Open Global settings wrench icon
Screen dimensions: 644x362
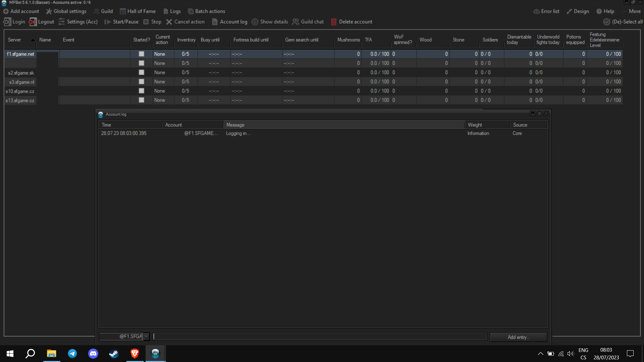[x=49, y=11]
